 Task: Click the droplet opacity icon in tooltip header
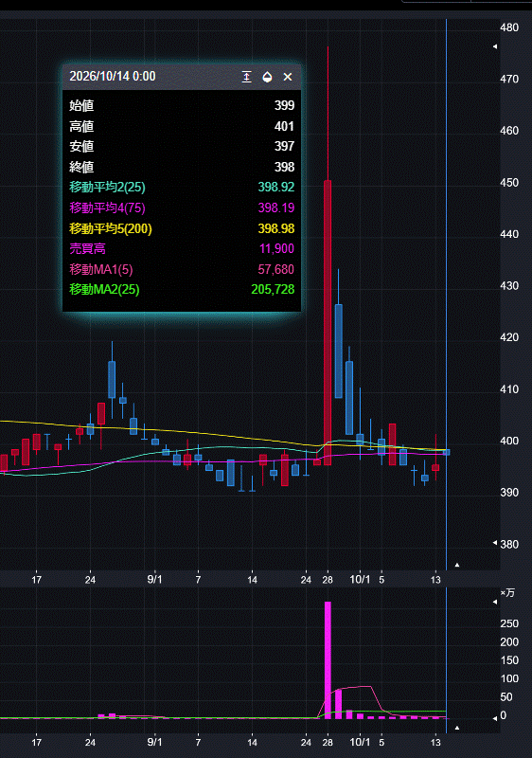(267, 77)
